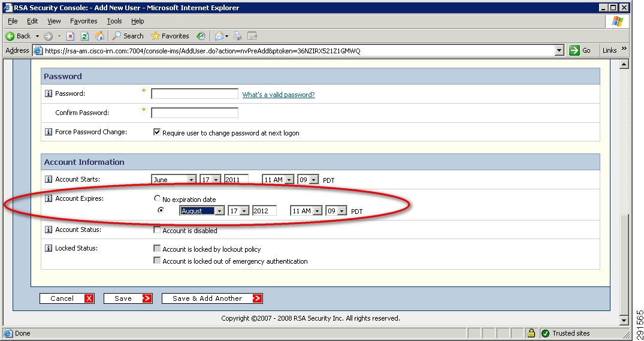The image size is (644, 341).
Task: Click the vertical scrollbar down arrow
Action: pyautogui.click(x=624, y=320)
